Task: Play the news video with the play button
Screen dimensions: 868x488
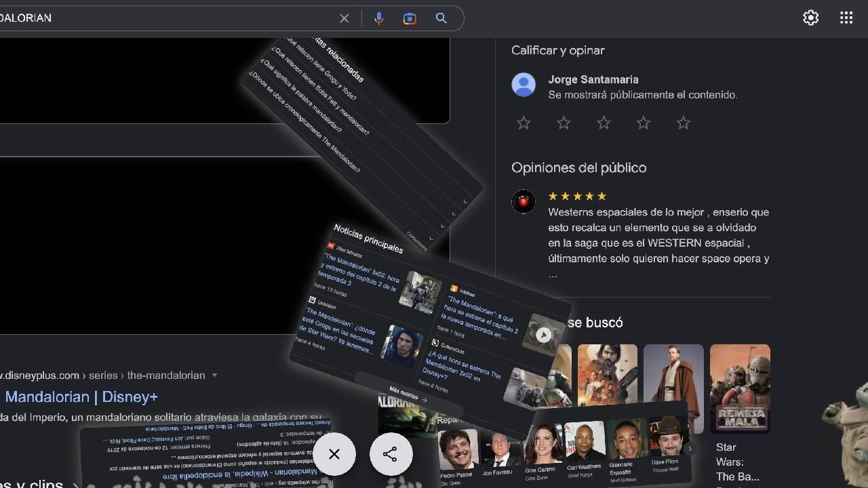Action: [x=543, y=334]
